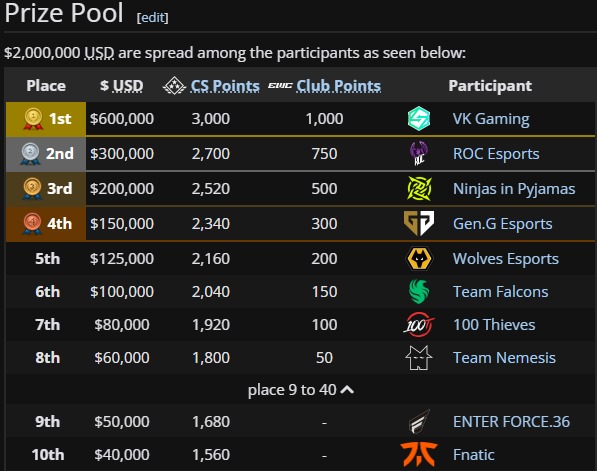Click the Fnatic orange logo icon
Viewport: 597px width, 471px height.
pyautogui.click(x=419, y=455)
